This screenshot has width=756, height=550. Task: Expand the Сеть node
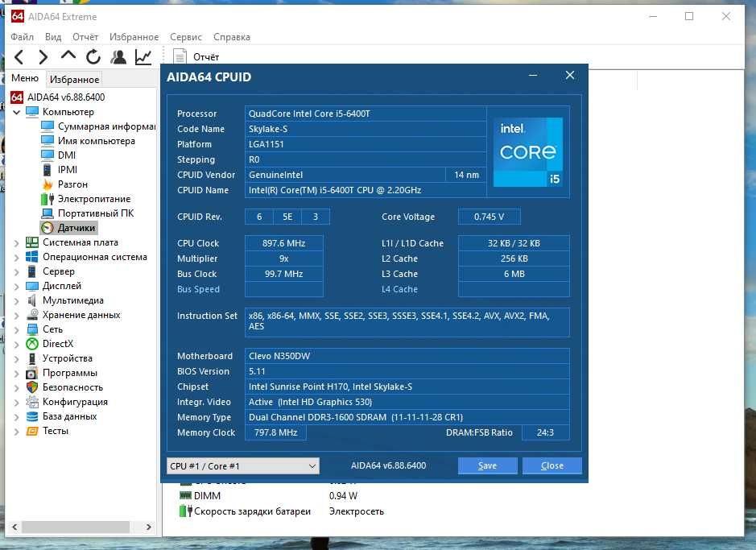click(x=16, y=329)
